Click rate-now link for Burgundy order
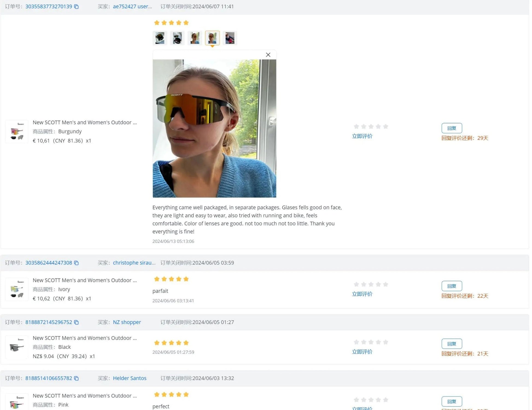This screenshot has height=410, width=532. (x=362, y=136)
